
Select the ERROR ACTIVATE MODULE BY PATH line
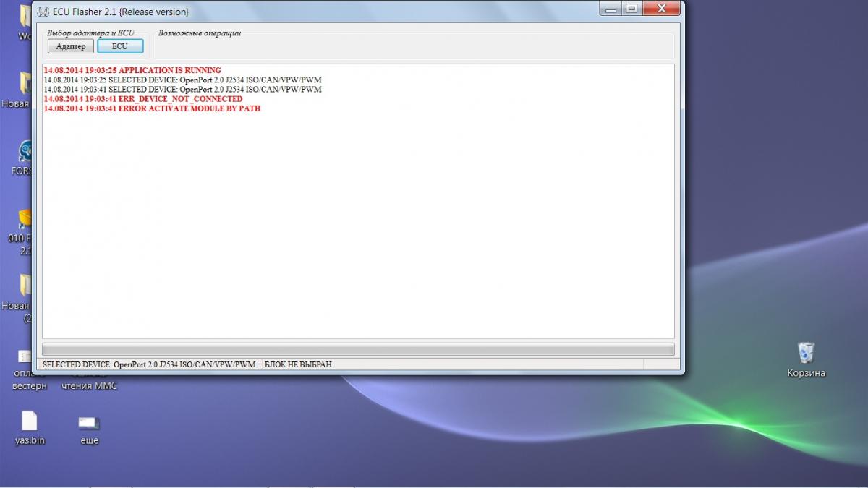(x=152, y=108)
